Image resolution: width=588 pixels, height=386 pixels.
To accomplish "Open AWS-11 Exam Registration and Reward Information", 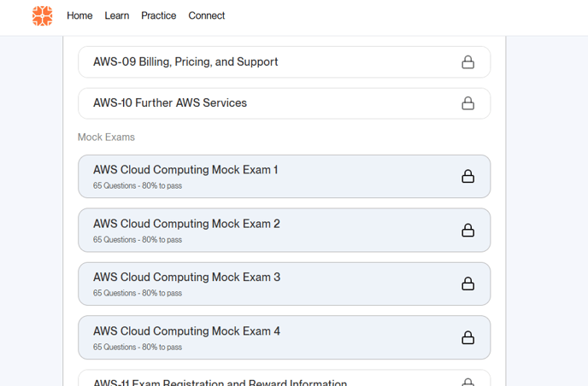I will tap(220, 381).
